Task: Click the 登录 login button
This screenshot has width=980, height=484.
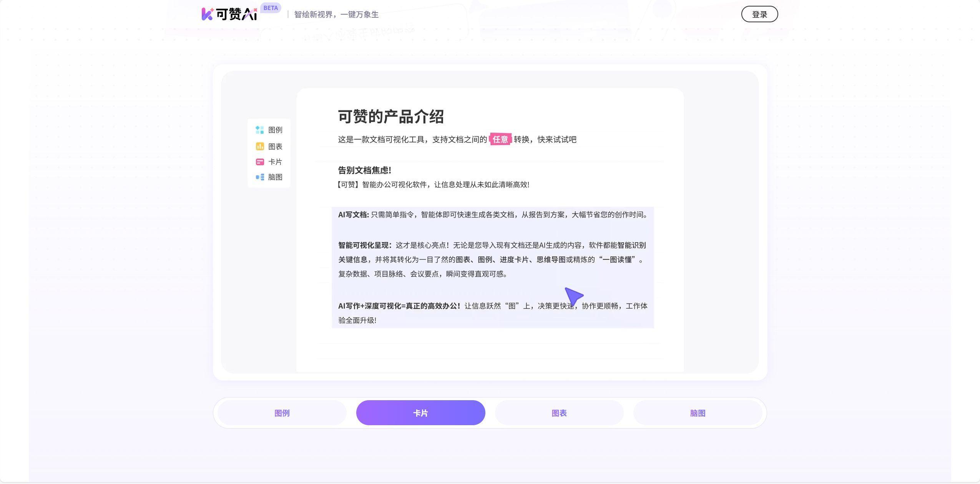Action: (759, 14)
